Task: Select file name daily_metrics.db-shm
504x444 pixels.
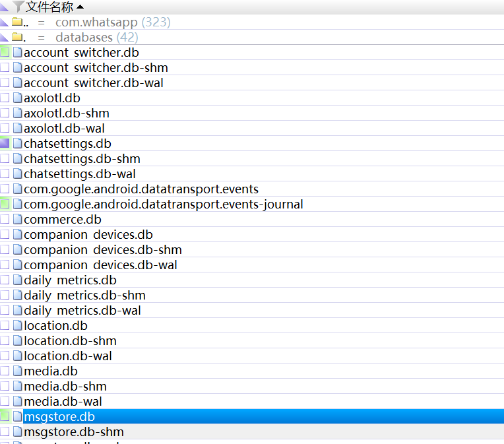Action: pos(85,295)
